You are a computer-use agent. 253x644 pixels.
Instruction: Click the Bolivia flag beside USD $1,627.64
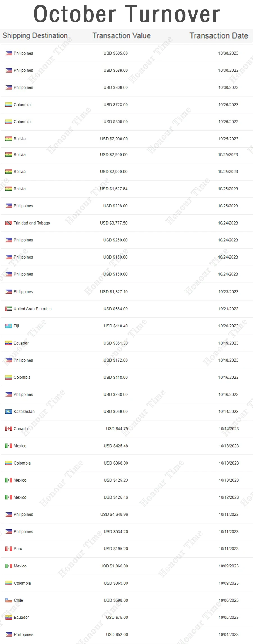(8, 189)
